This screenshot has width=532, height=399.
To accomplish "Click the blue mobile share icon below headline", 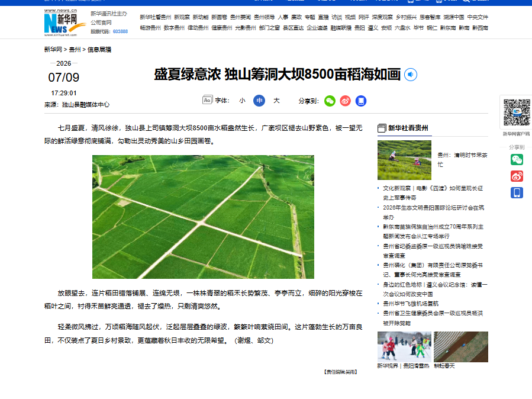I will 361,101.
